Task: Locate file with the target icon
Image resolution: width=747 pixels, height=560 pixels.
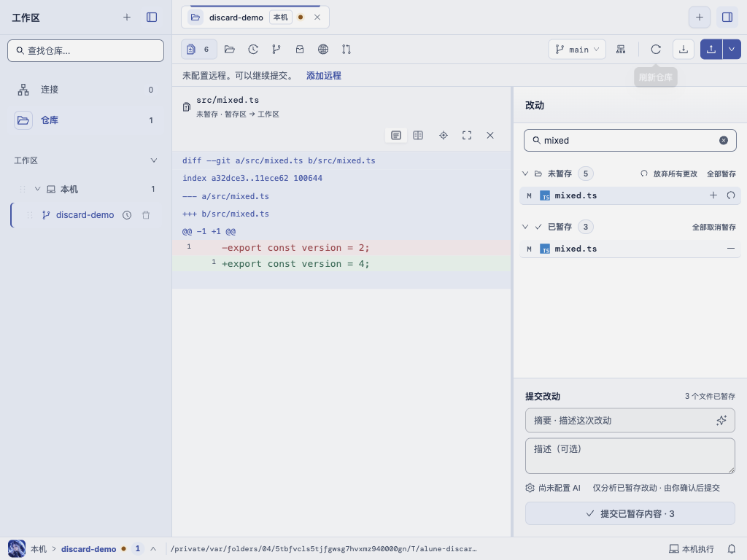Action: [x=443, y=135]
